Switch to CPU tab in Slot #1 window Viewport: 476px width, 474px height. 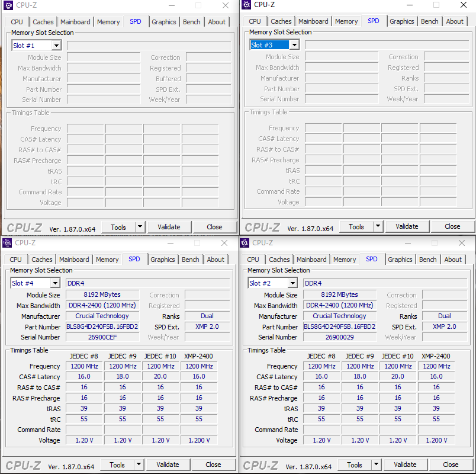point(17,22)
